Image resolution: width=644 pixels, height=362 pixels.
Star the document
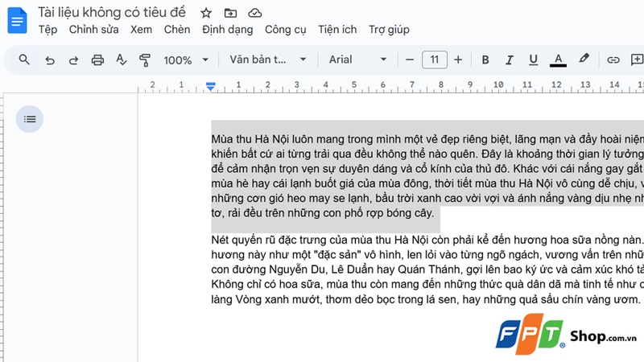(x=206, y=13)
